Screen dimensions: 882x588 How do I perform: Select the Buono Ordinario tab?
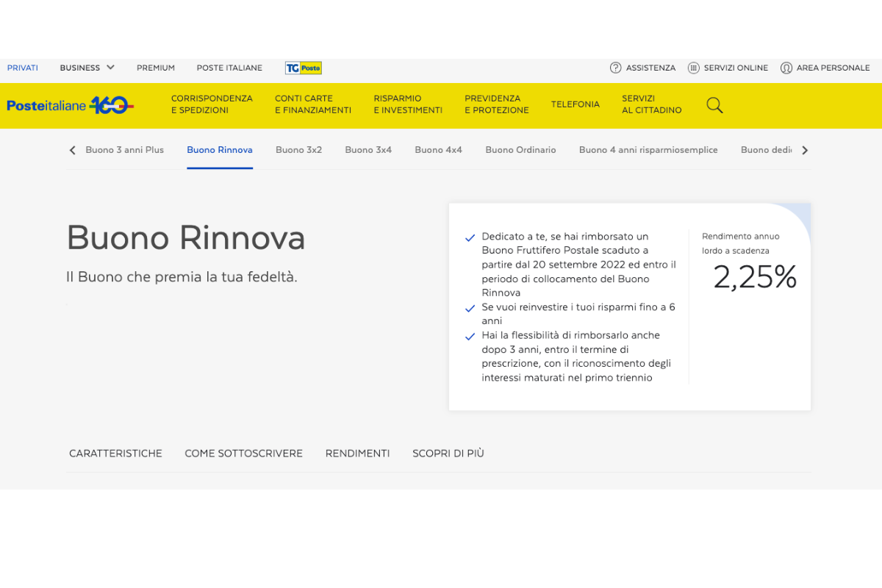pyautogui.click(x=520, y=150)
